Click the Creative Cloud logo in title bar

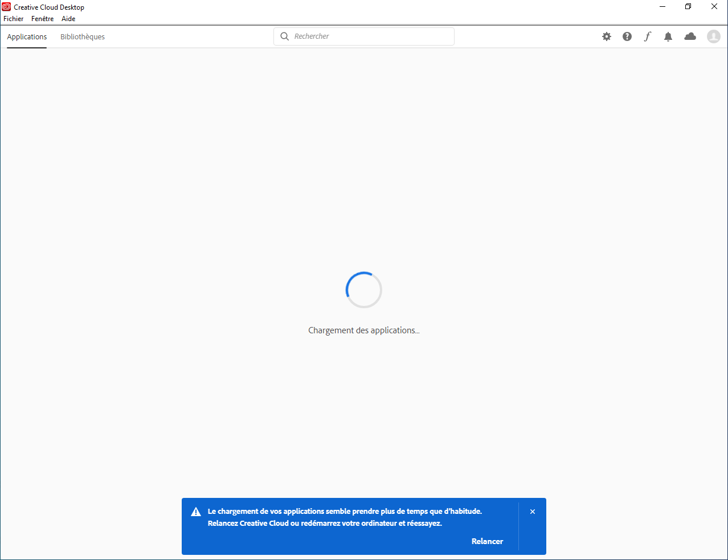pyautogui.click(x=6, y=7)
